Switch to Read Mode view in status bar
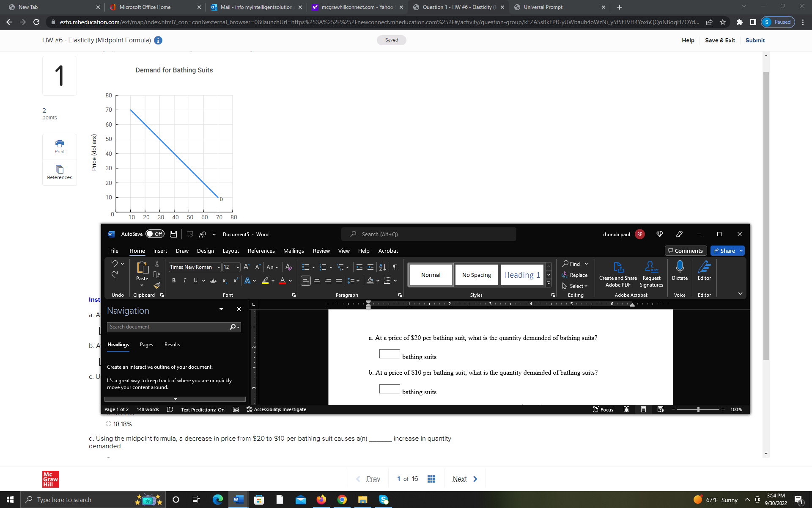Viewport: 812px width, 508px height. (x=626, y=409)
